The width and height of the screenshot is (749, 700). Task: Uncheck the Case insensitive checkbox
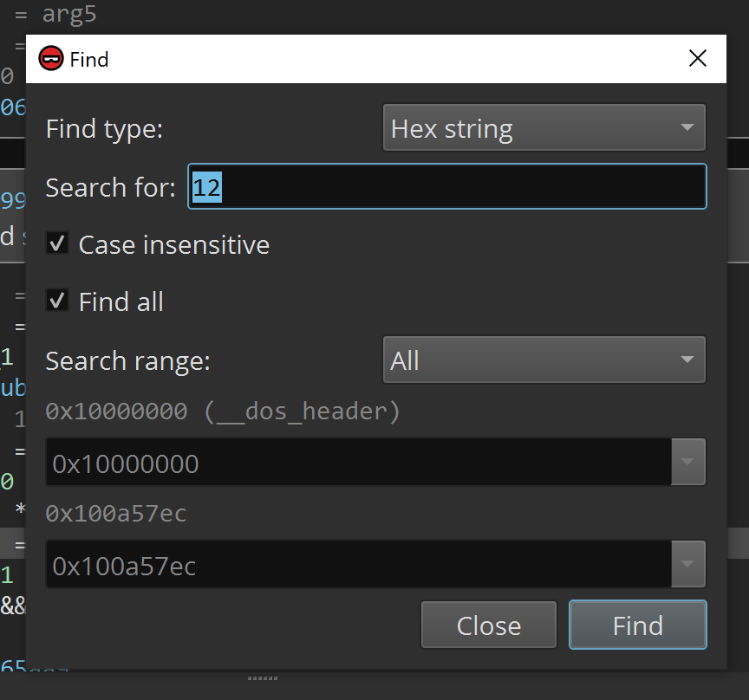click(x=57, y=243)
